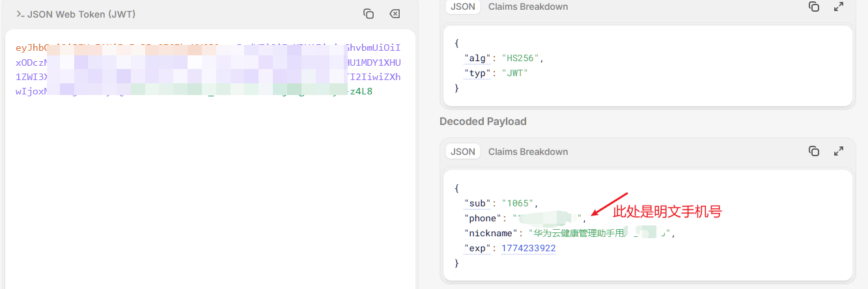
Task: Copy the decoded payload JSON
Action: pyautogui.click(x=814, y=151)
